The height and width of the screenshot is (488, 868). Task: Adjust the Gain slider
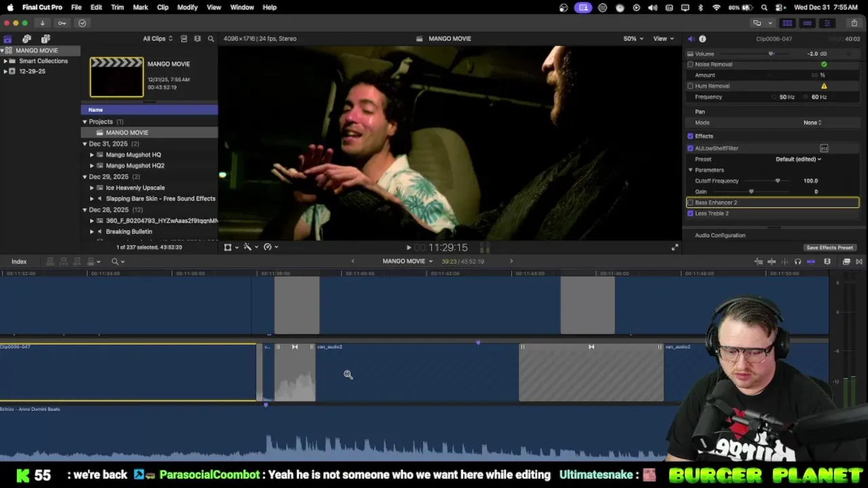point(751,192)
